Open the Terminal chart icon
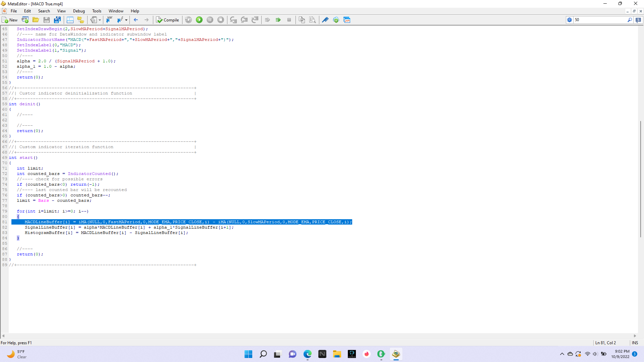This screenshot has width=644, height=362. 347,20
